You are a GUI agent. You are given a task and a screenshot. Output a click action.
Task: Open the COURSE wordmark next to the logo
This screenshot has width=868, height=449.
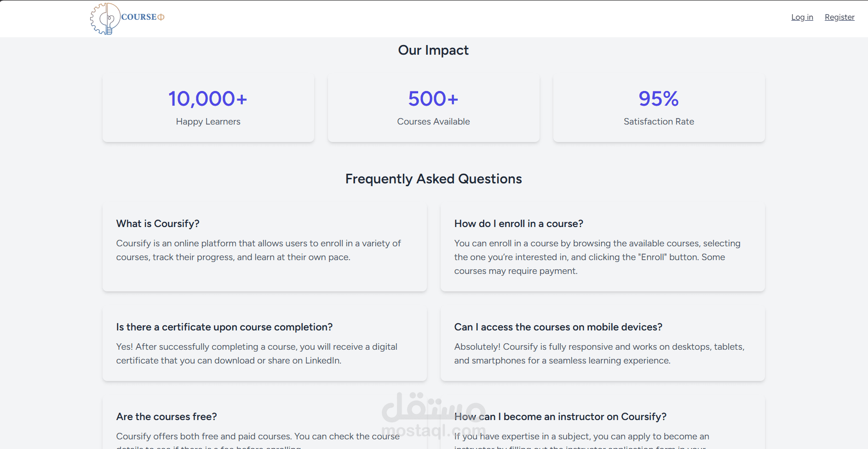pos(139,17)
